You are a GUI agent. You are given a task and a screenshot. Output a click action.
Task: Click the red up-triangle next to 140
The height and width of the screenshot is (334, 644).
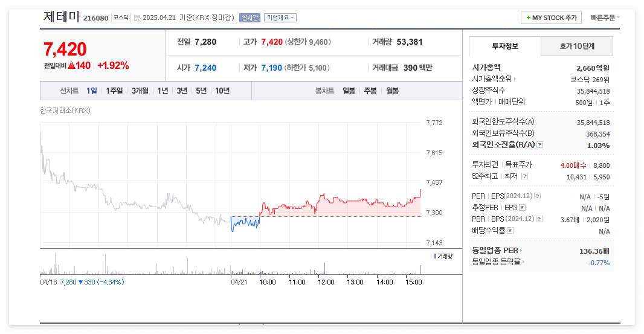[x=71, y=65]
